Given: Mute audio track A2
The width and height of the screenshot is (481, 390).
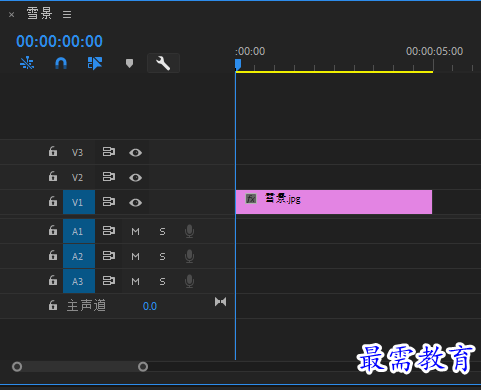Looking at the screenshot, I should click(135, 256).
